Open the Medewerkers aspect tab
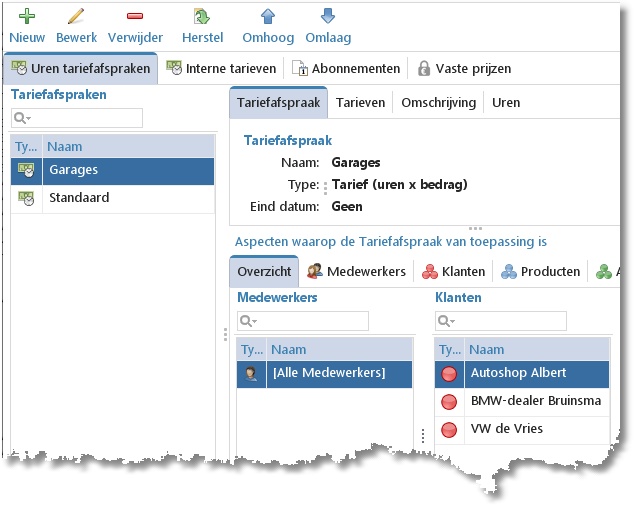The width and height of the screenshot is (634, 508). pos(356,271)
